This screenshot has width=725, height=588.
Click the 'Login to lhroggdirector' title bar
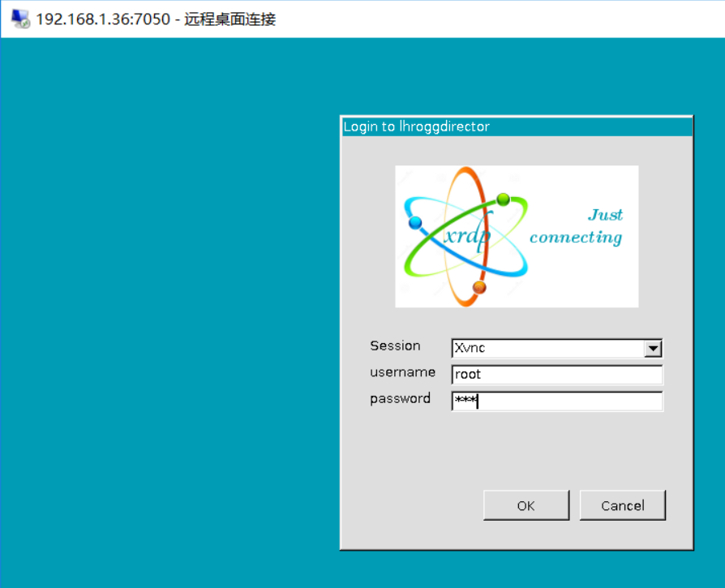click(x=517, y=127)
